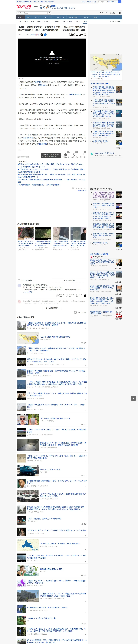The height and width of the screenshot is (644, 138).
Task: Click the scroll-to-top arrow button
Action: pos(133,398)
